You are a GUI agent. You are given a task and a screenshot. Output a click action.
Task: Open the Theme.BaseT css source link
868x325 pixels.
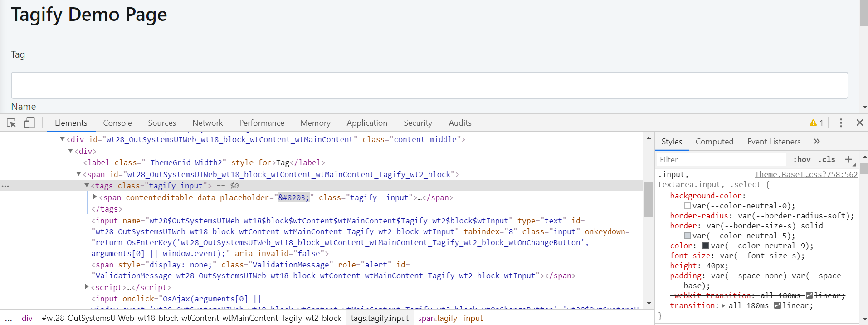[806, 174]
